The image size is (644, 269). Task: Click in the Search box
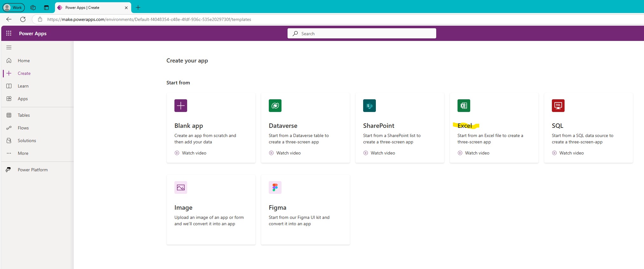click(x=362, y=33)
